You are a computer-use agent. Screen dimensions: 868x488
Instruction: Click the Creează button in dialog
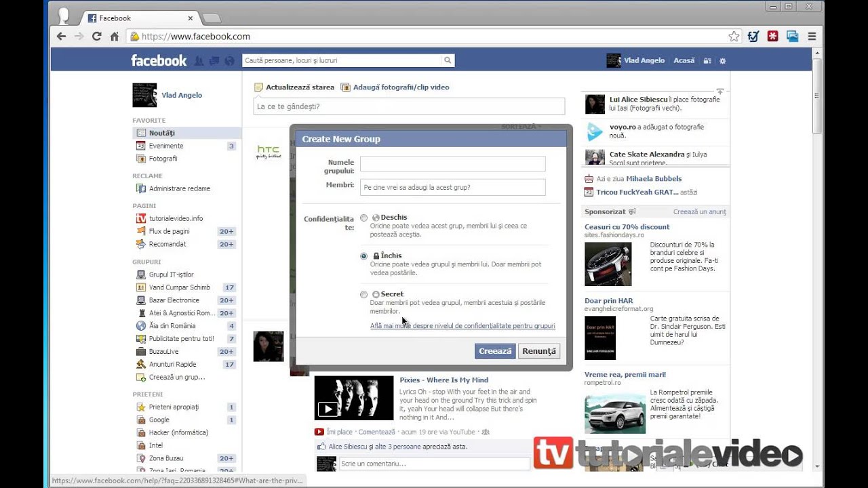[495, 351]
